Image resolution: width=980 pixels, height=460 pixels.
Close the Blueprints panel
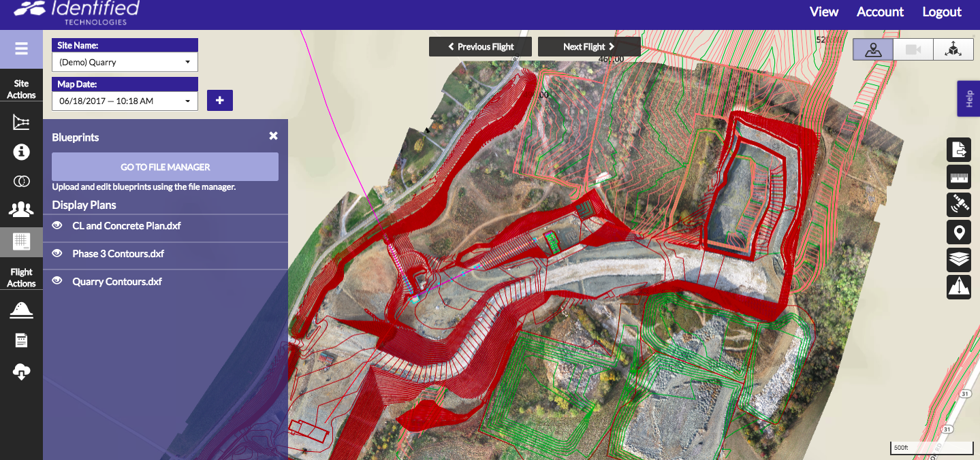tap(273, 136)
